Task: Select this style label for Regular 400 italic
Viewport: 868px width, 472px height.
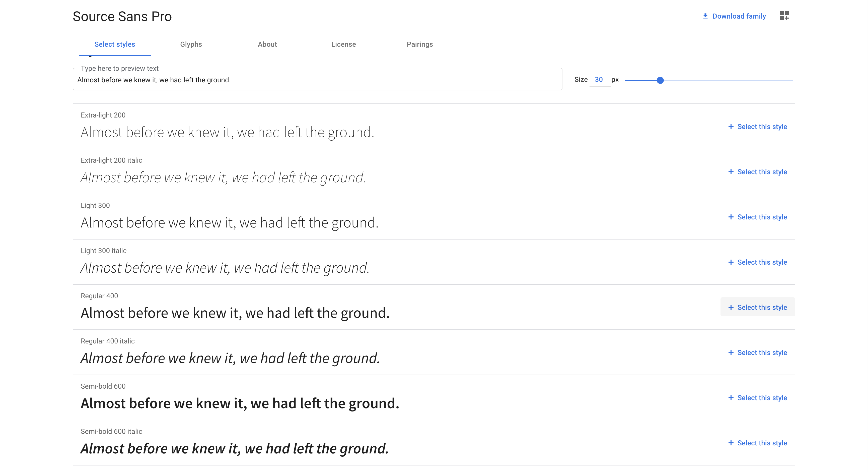Action: click(762, 353)
